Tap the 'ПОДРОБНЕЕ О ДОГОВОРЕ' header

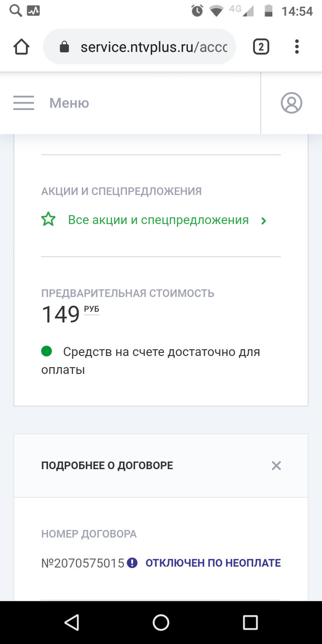click(107, 466)
